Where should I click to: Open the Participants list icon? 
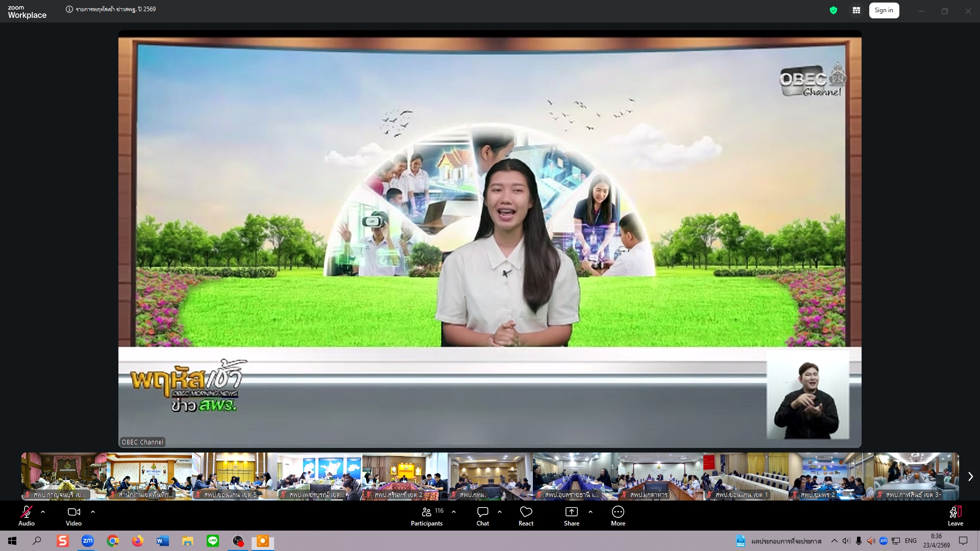click(427, 512)
